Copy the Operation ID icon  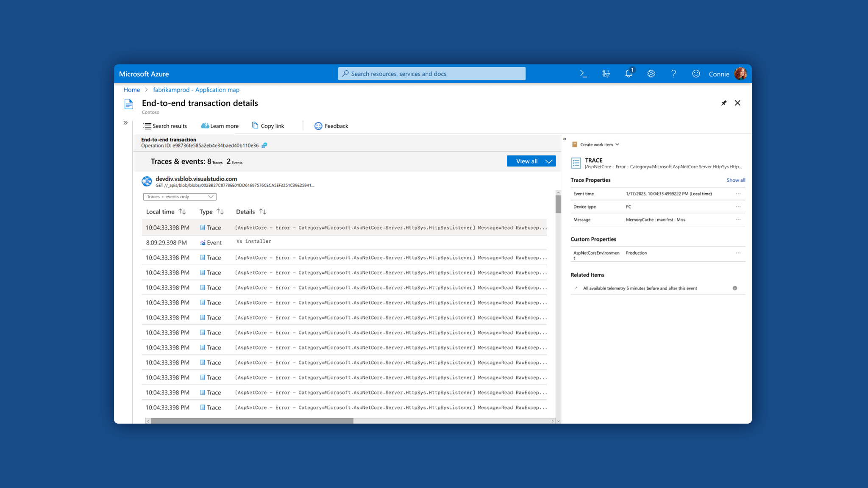coord(264,145)
